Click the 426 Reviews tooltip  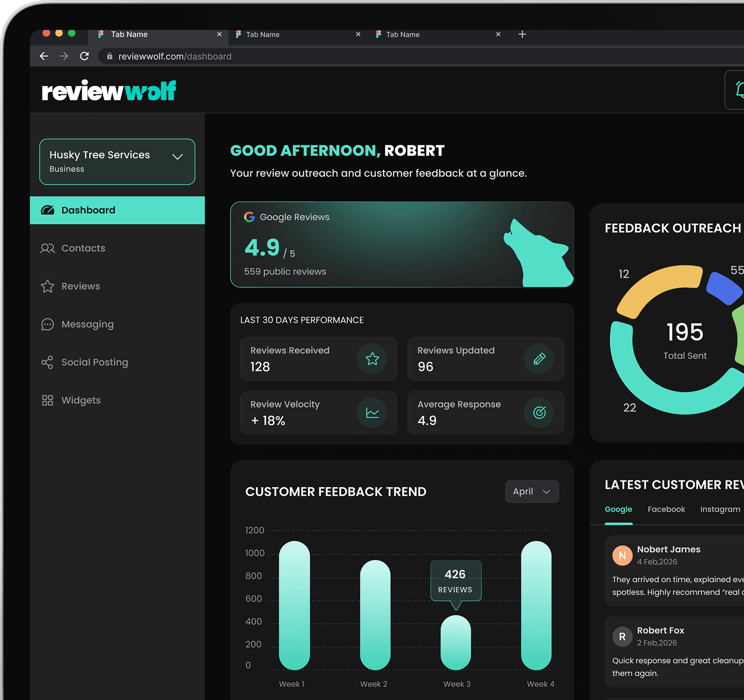[456, 581]
